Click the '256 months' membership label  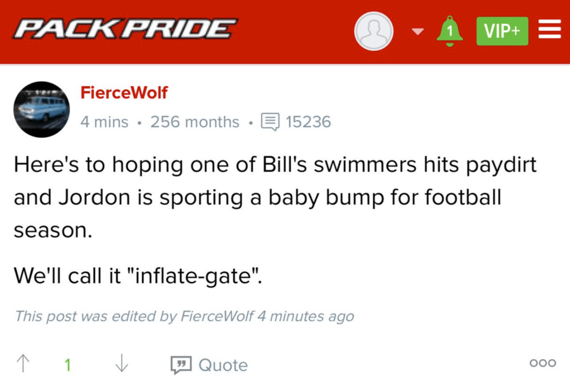(x=194, y=122)
